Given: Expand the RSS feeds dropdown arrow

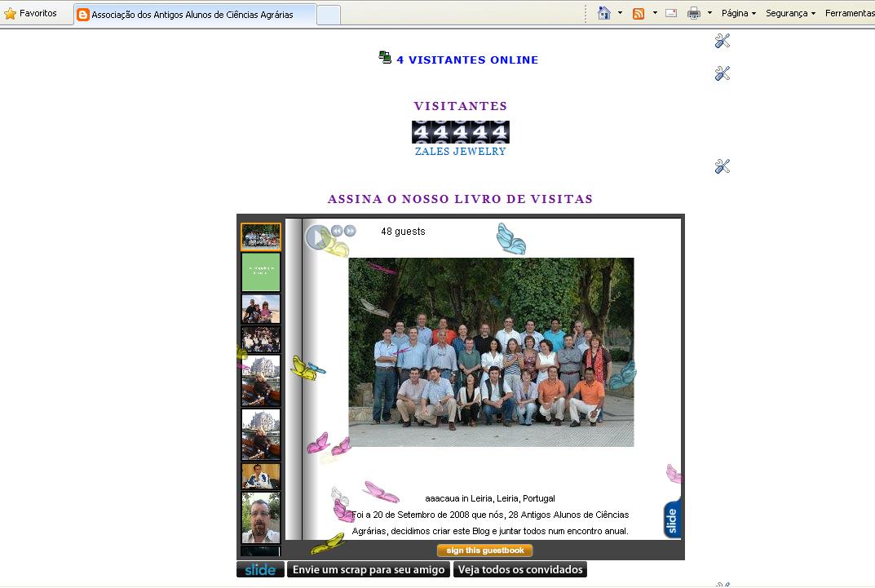Looking at the screenshot, I should [655, 13].
